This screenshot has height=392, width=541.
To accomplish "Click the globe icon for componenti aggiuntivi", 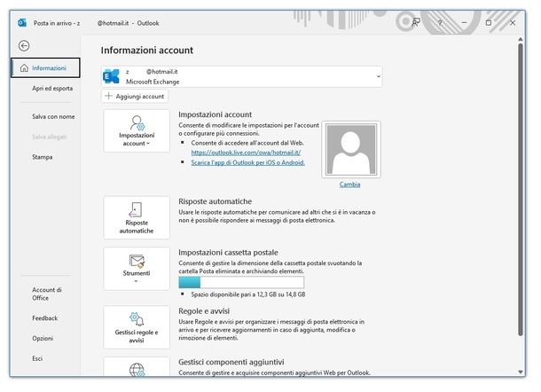I will click(137, 369).
